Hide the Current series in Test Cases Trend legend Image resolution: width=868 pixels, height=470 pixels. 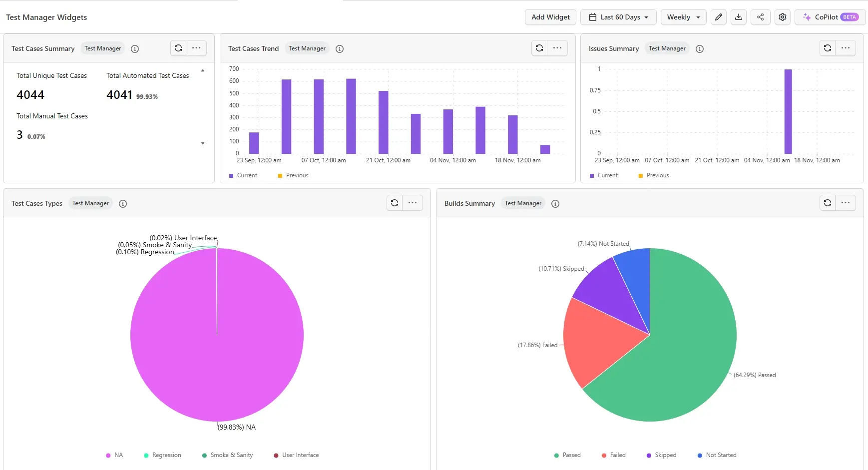[244, 175]
